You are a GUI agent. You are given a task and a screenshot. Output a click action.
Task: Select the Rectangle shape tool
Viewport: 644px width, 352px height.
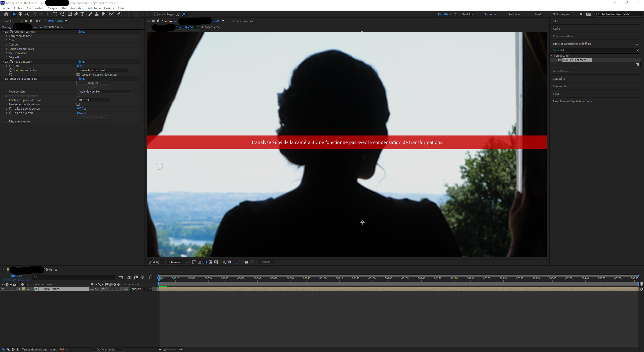[69, 14]
